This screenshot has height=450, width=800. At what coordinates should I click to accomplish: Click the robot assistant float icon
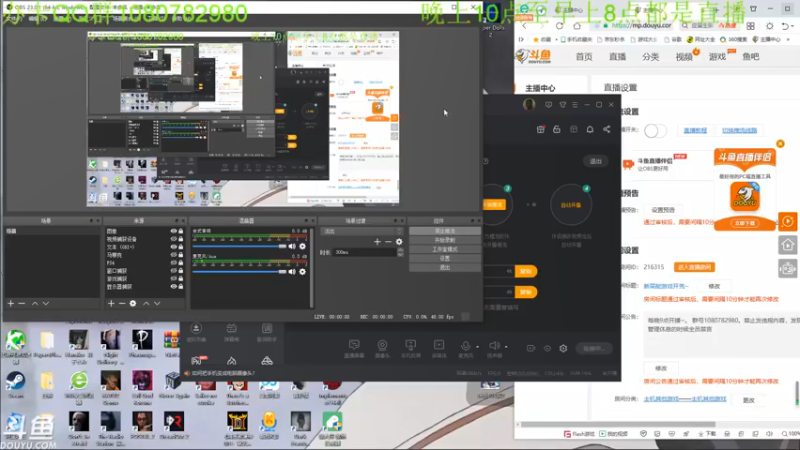point(788,268)
